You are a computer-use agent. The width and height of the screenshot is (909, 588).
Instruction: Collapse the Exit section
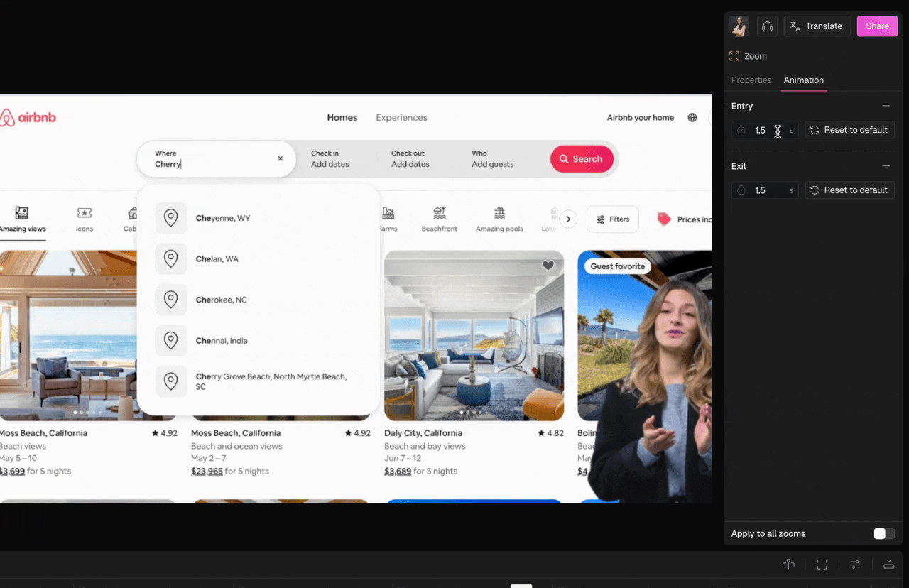886,166
